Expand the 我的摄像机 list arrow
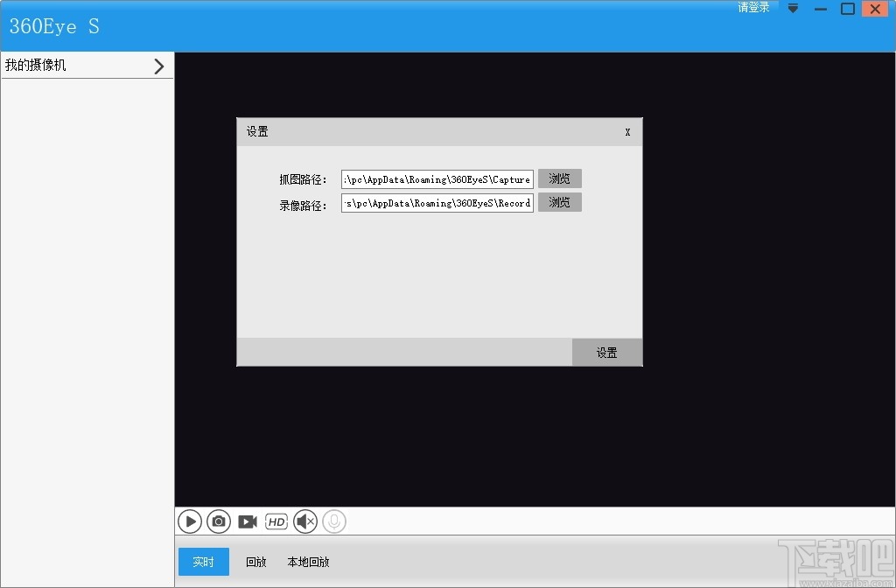Viewport: 896px width, 588px height. coord(159,66)
